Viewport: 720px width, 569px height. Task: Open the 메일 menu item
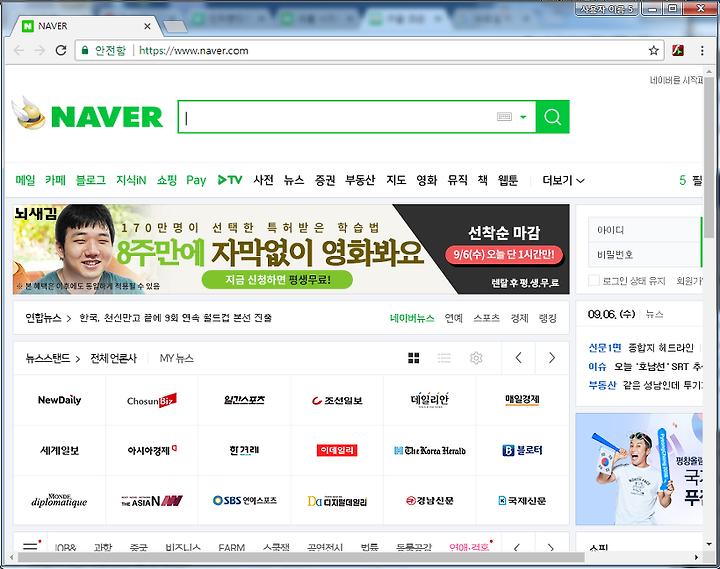point(25,180)
